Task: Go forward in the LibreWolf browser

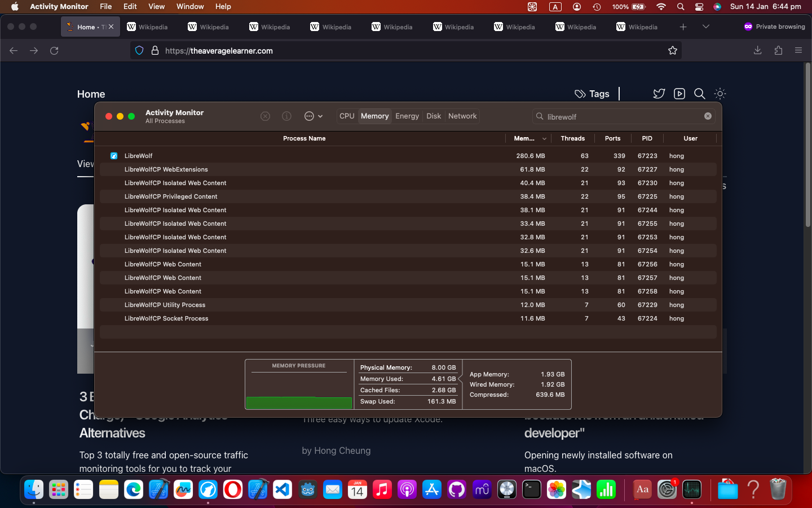Action: pyautogui.click(x=34, y=51)
